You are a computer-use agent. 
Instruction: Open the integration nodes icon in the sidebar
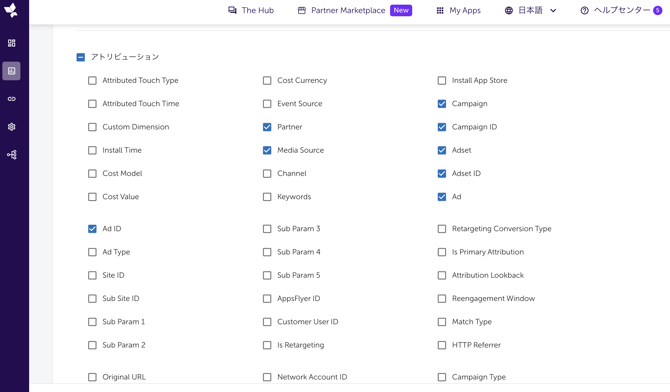pos(12,155)
